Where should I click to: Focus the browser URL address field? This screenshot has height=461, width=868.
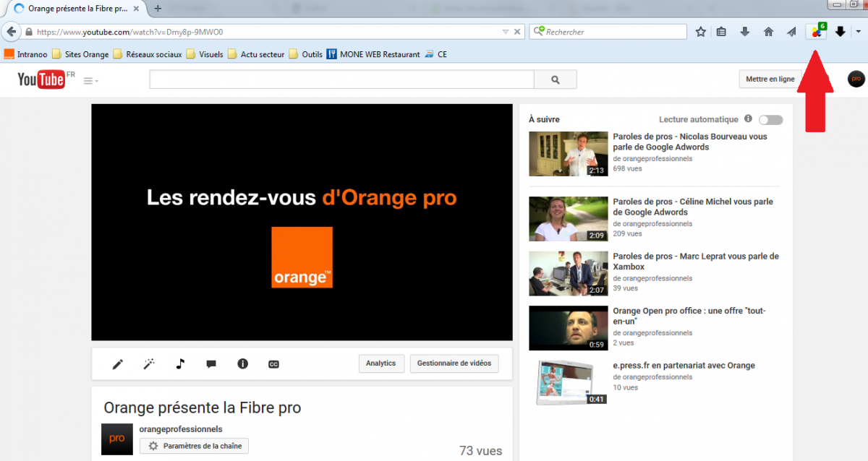coord(268,32)
